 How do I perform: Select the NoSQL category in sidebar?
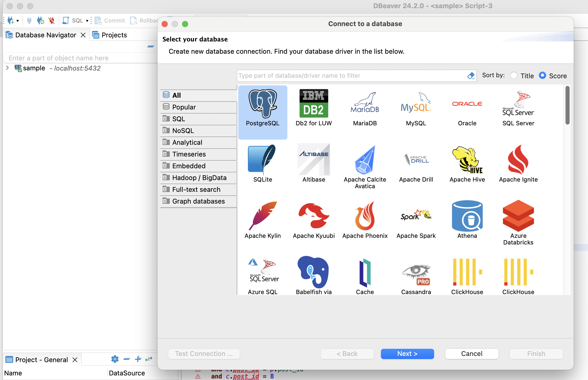tap(183, 131)
